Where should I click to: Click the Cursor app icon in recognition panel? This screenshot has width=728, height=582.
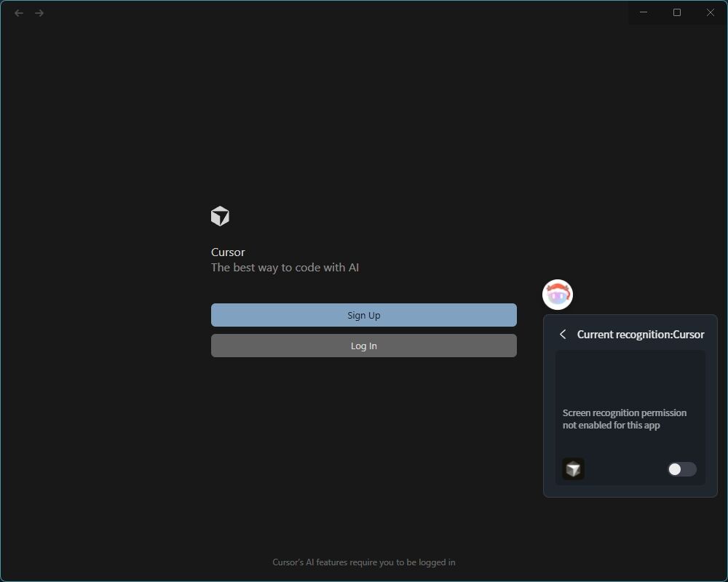coord(573,469)
